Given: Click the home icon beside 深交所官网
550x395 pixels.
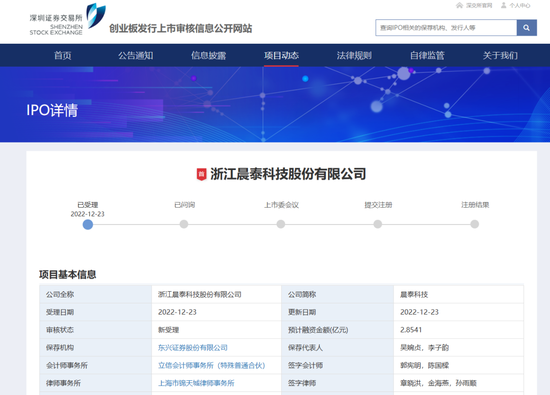Looking at the screenshot, I should 459,5.
